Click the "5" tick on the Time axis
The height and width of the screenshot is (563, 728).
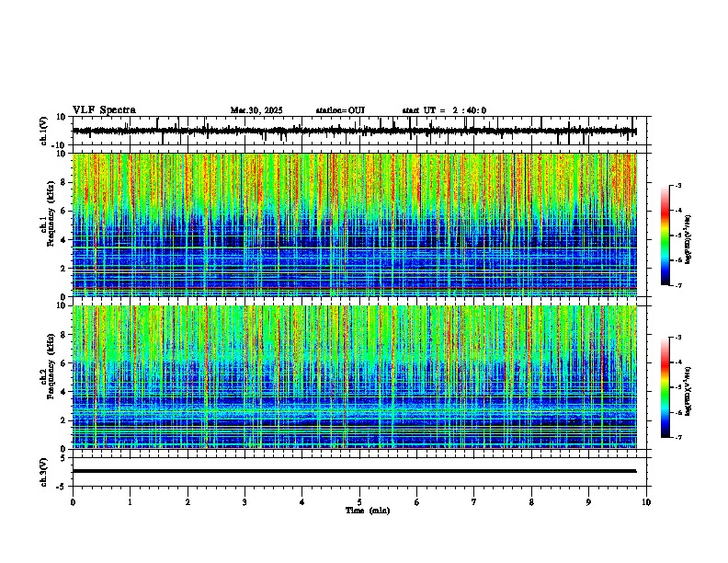359,502
